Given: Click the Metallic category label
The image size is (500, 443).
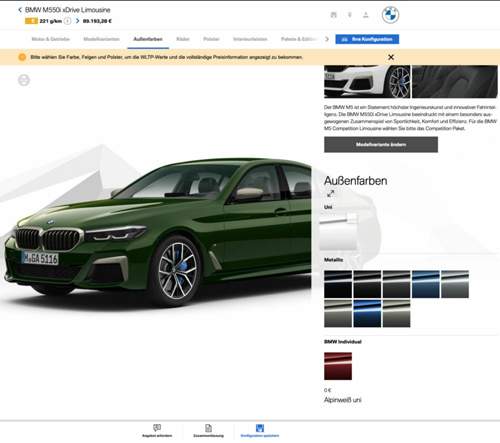Looking at the screenshot, I should tap(333, 260).
